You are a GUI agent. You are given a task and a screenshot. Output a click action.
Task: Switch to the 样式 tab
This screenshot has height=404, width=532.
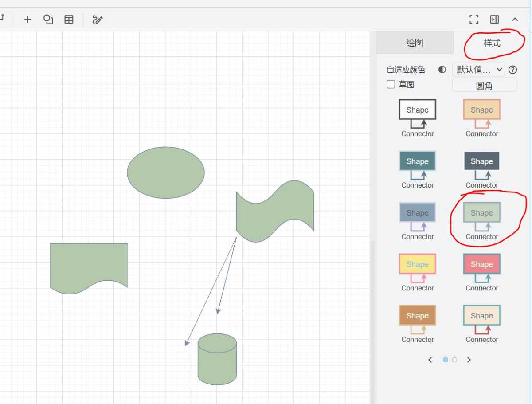click(492, 43)
